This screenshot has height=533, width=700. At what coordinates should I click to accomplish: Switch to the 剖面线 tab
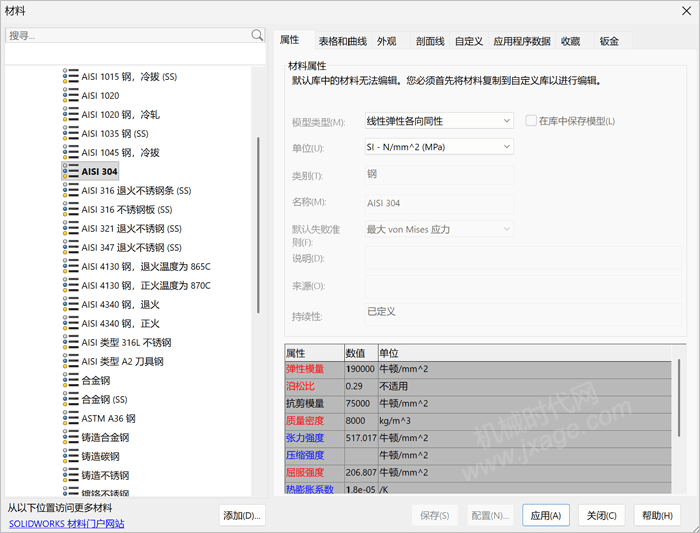[430, 41]
